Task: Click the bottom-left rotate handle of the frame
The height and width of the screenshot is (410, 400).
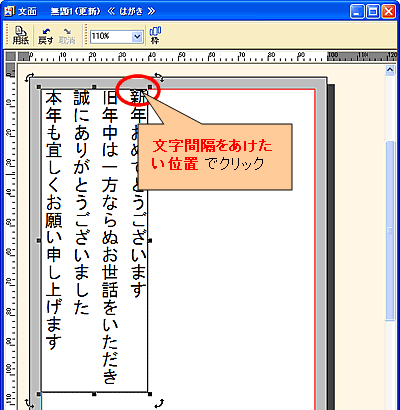Action: 30,404
